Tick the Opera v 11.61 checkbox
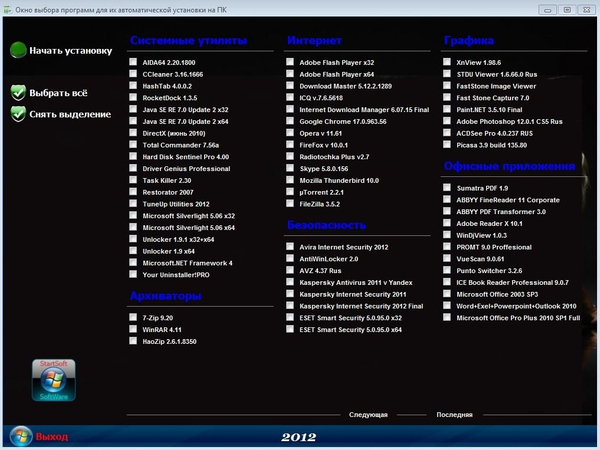 click(290, 132)
